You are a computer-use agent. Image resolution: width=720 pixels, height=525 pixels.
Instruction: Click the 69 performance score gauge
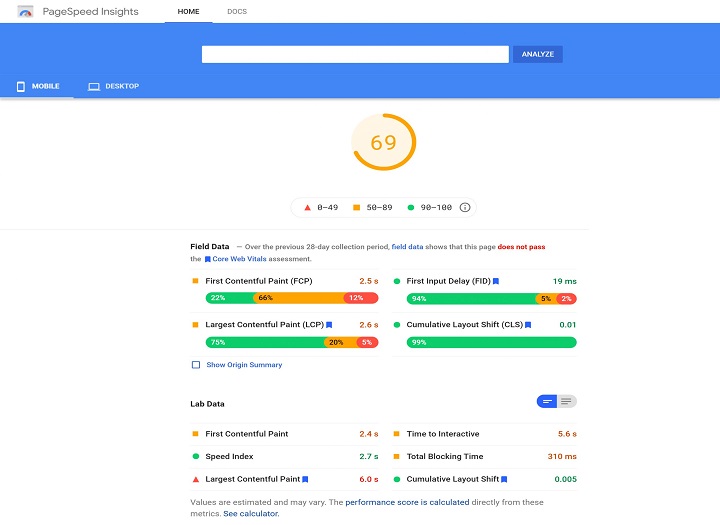click(383, 142)
